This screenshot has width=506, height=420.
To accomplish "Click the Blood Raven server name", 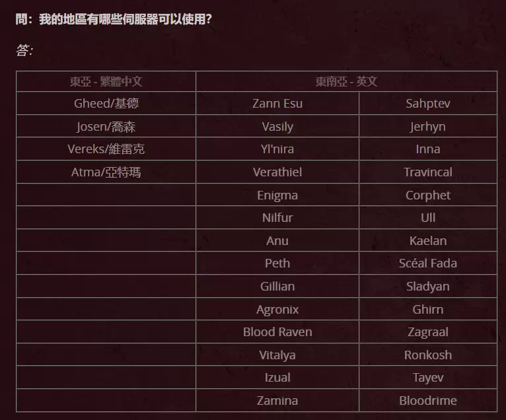I will click(277, 332).
